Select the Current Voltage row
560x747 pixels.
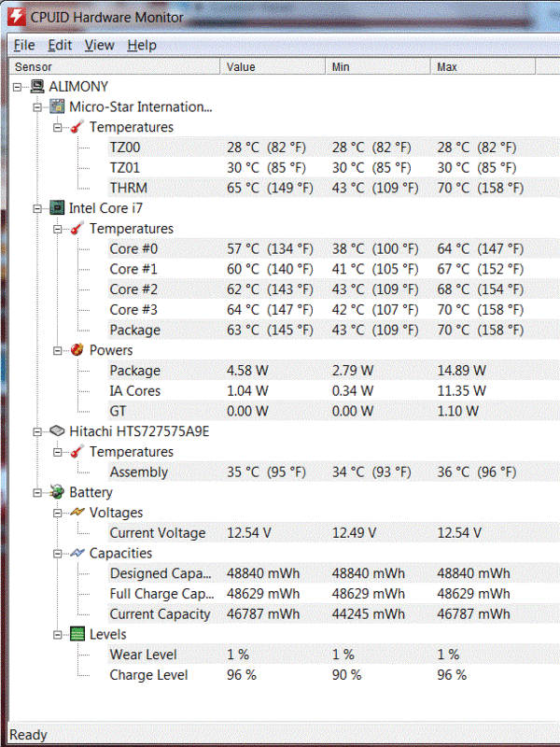[334, 532]
